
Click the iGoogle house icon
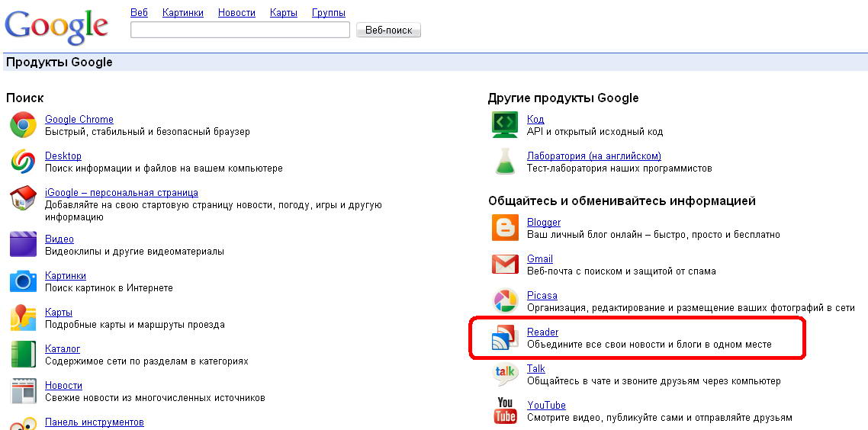click(23, 199)
